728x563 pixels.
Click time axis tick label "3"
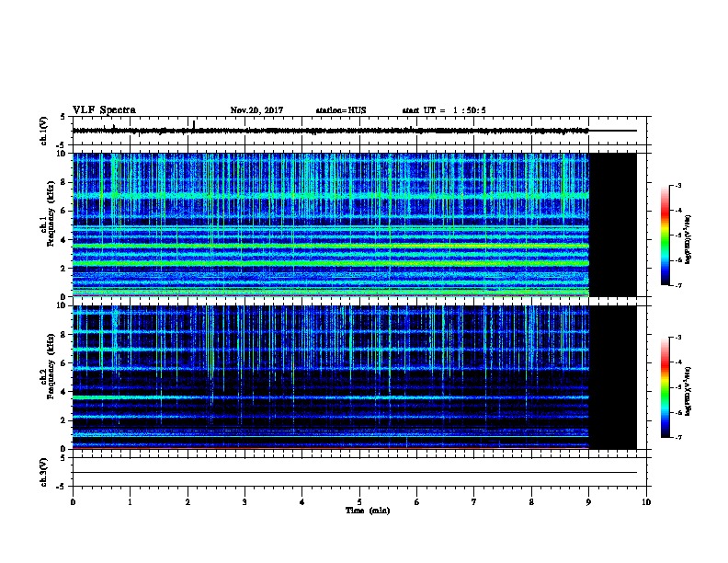(245, 502)
